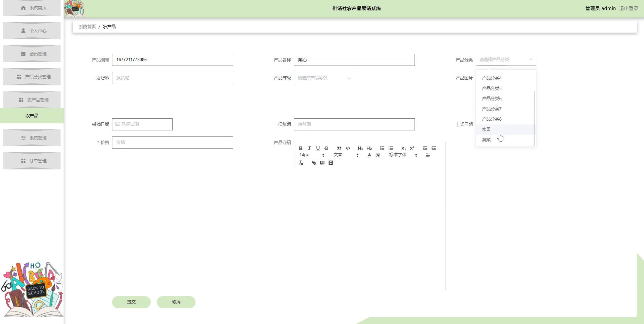
Task: Open the 会员管理 sidebar menu
Action: coord(32,54)
